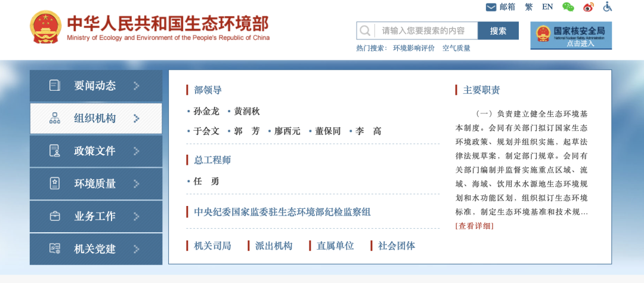Open chief engineer profile 任勇
The height and width of the screenshot is (283, 644).
206,182
